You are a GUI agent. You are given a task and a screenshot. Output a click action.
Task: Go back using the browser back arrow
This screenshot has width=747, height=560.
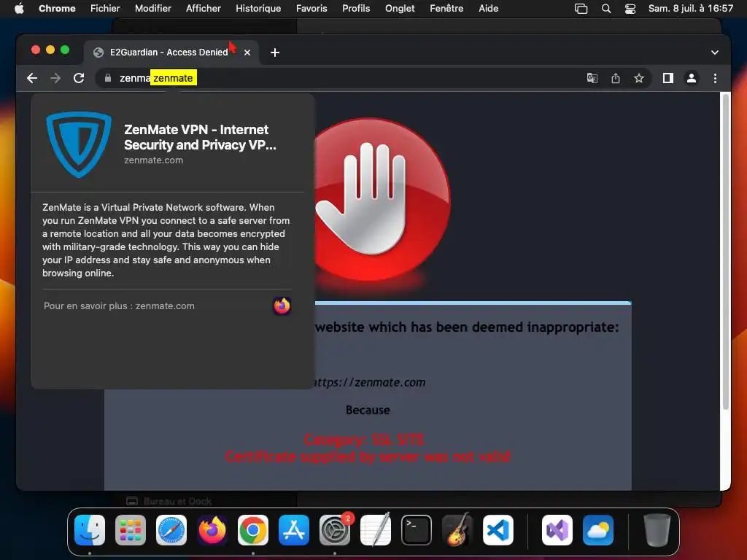coord(32,78)
